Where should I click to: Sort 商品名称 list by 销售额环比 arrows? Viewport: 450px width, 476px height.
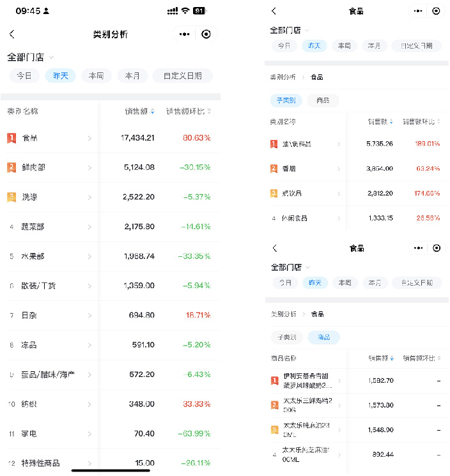pyautogui.click(x=439, y=358)
